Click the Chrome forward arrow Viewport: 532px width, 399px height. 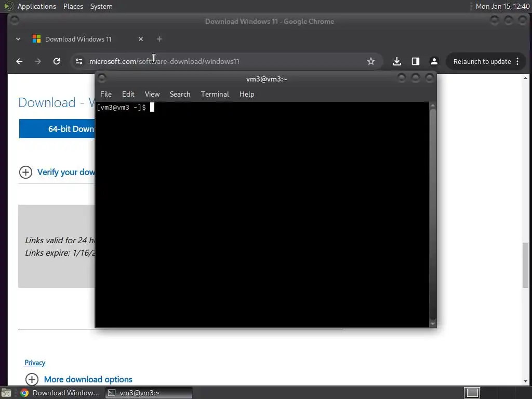37,61
